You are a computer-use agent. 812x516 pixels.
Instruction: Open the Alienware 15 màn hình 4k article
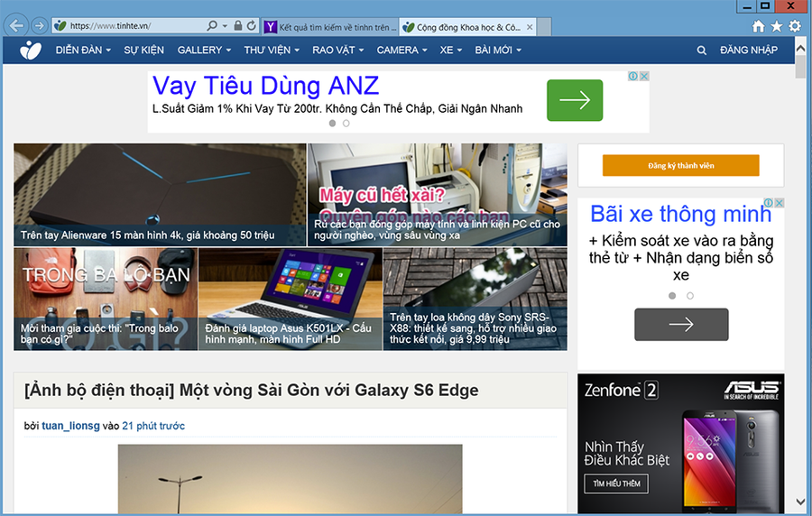point(160,195)
